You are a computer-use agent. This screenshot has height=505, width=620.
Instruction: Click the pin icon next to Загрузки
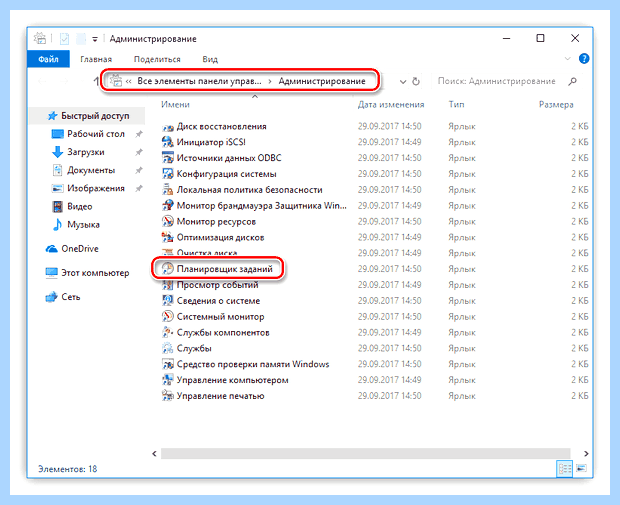coord(139,152)
